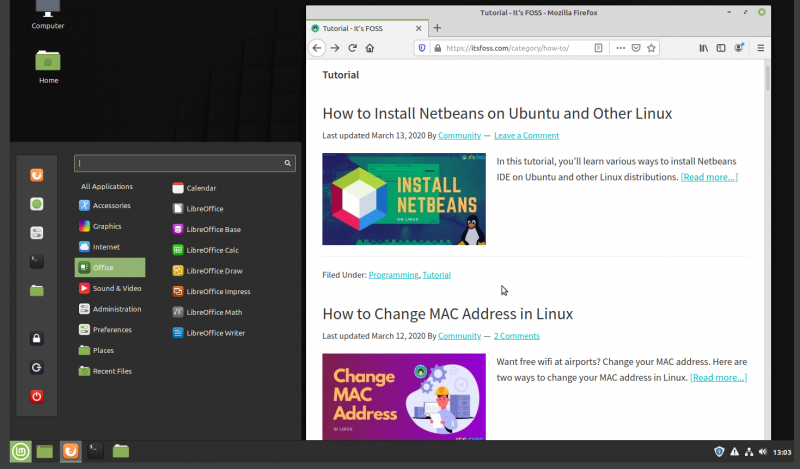
Task: Open Change MAC Address article title
Action: (x=447, y=314)
